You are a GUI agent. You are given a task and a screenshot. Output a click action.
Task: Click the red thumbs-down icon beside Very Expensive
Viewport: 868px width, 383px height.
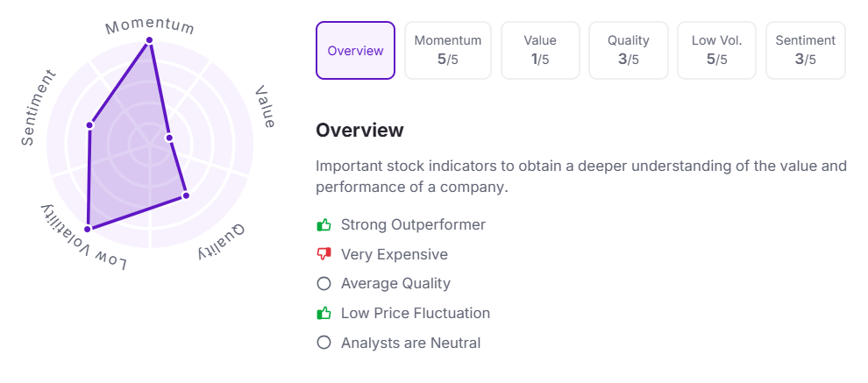coord(324,254)
